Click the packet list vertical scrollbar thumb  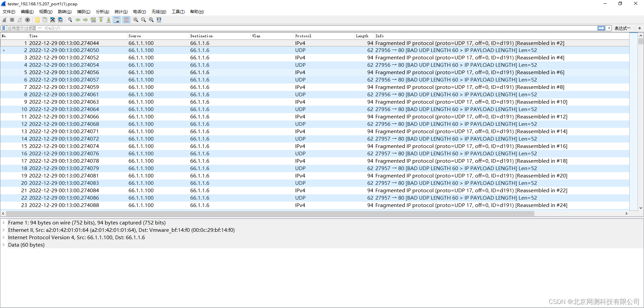point(641,41)
